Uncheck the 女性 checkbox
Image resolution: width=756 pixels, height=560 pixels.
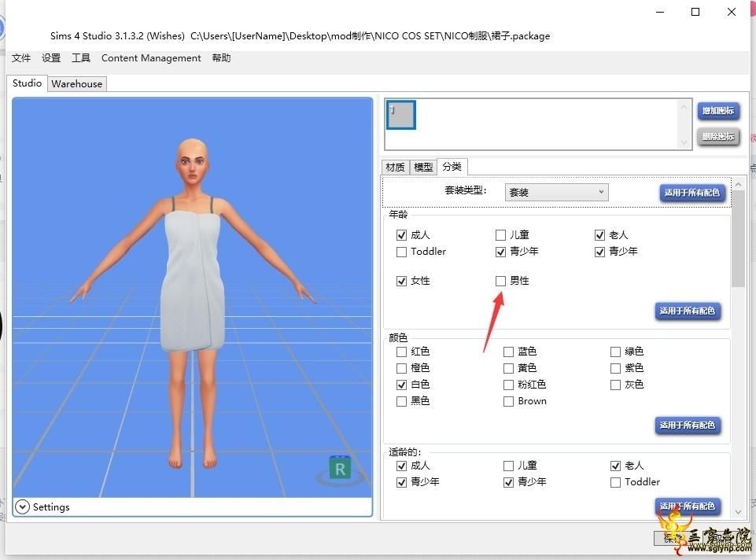pyautogui.click(x=401, y=281)
